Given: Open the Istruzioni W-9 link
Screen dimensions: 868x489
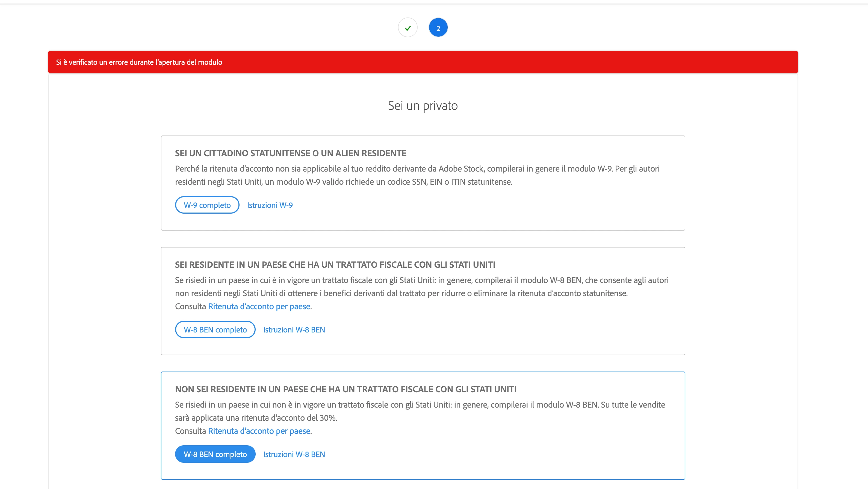Looking at the screenshot, I should click(x=270, y=205).
